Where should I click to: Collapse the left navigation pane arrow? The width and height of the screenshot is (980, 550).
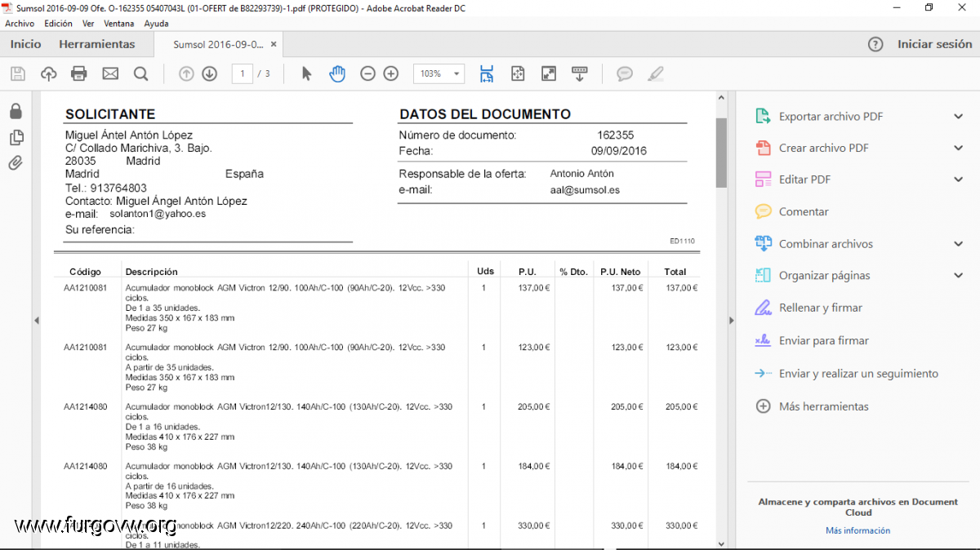(x=36, y=321)
